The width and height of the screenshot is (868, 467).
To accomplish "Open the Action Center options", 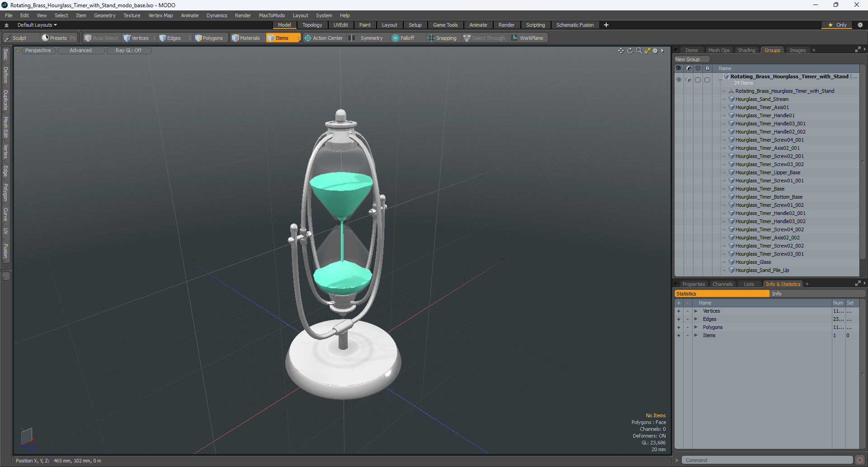I will tap(324, 38).
